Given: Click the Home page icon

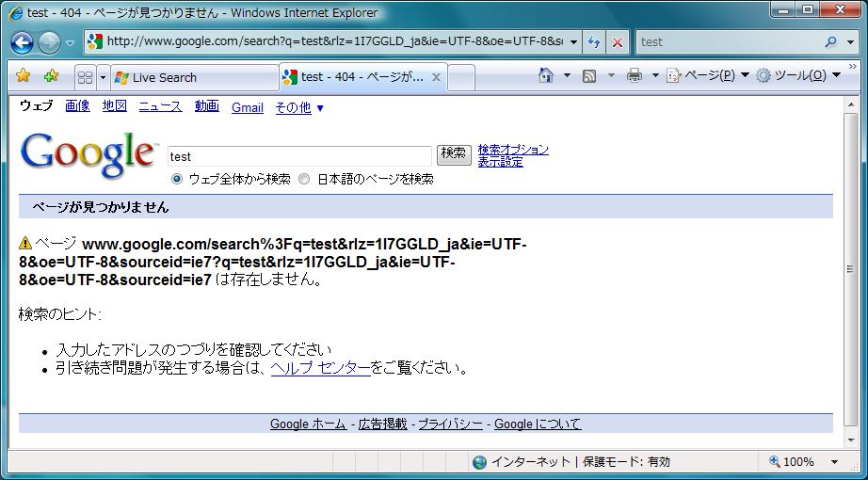Looking at the screenshot, I should 546,75.
